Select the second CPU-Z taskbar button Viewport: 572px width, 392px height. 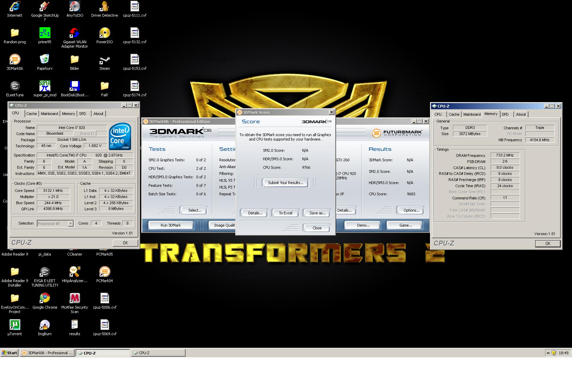[158, 353]
